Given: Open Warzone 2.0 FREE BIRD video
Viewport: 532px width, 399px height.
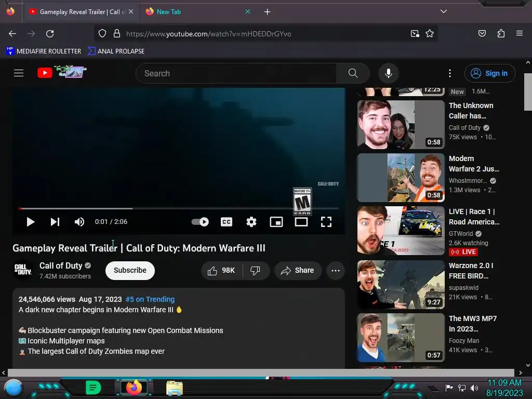Looking at the screenshot, I should tap(401, 284).
